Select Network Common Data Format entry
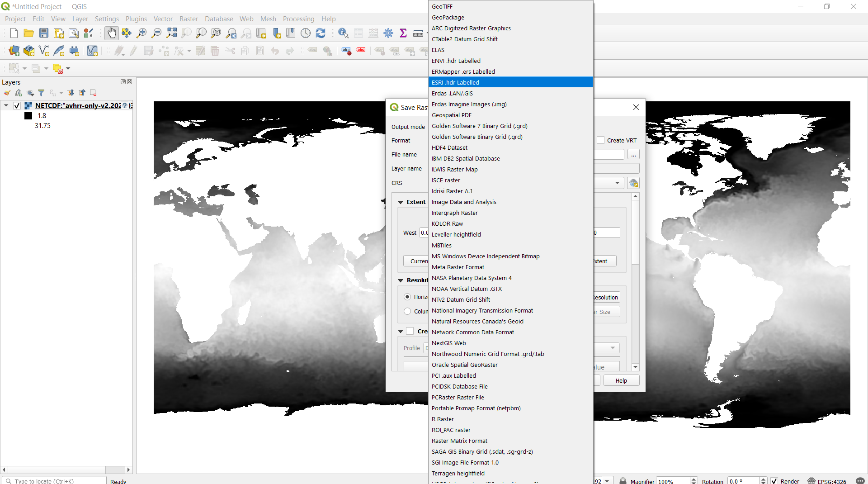The height and width of the screenshot is (484, 868). (x=510, y=332)
